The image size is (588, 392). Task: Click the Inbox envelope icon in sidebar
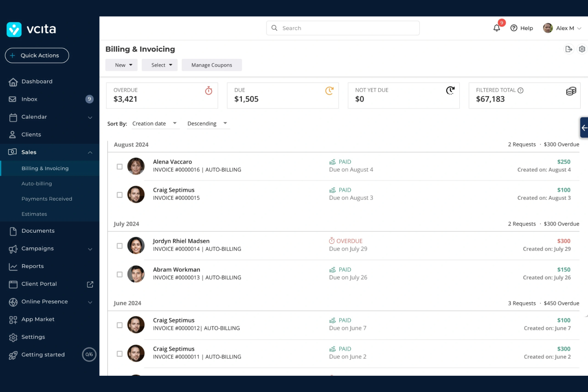(x=13, y=99)
